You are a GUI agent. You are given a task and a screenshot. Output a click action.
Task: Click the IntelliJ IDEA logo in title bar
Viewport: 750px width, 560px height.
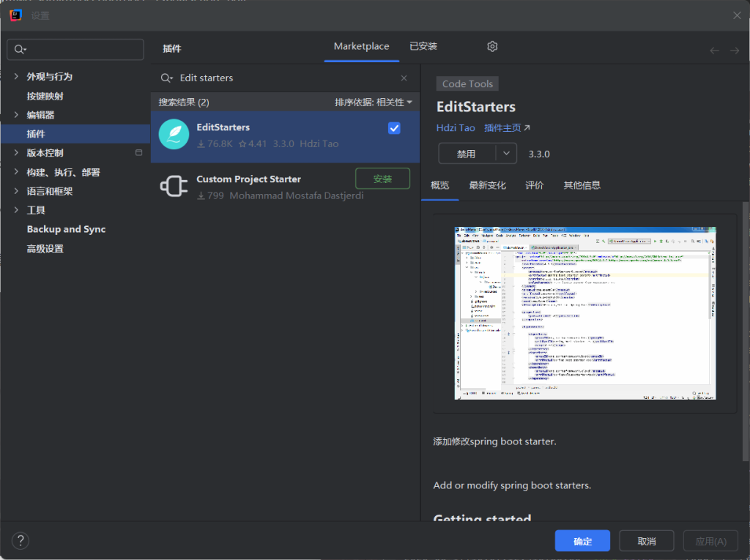tap(16, 15)
